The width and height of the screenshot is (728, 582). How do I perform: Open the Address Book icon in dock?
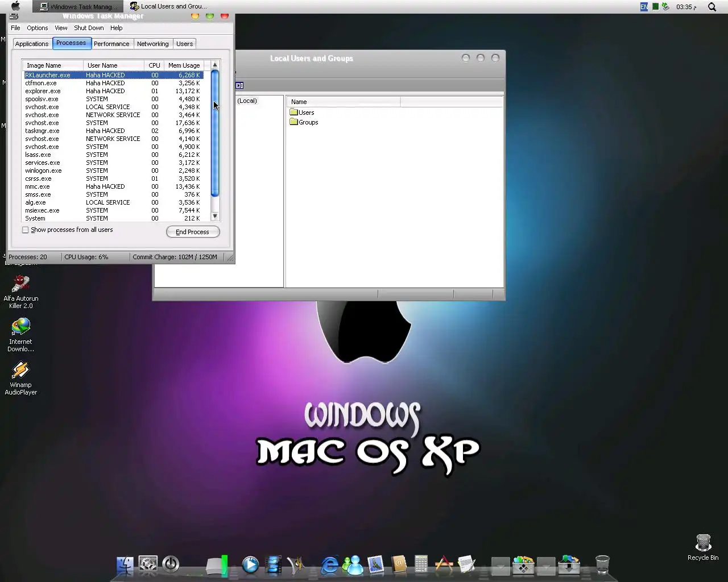click(x=399, y=565)
